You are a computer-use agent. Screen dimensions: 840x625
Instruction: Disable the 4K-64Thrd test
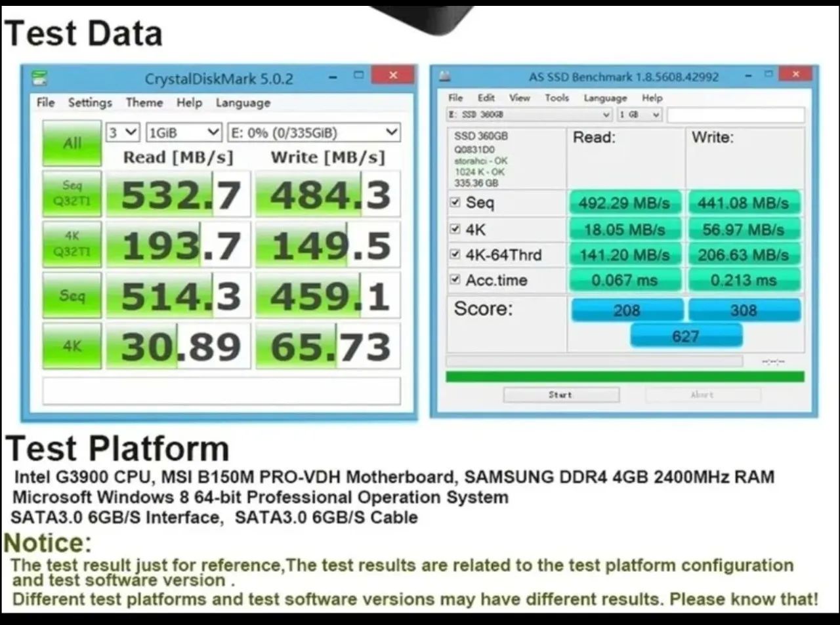[455, 254]
